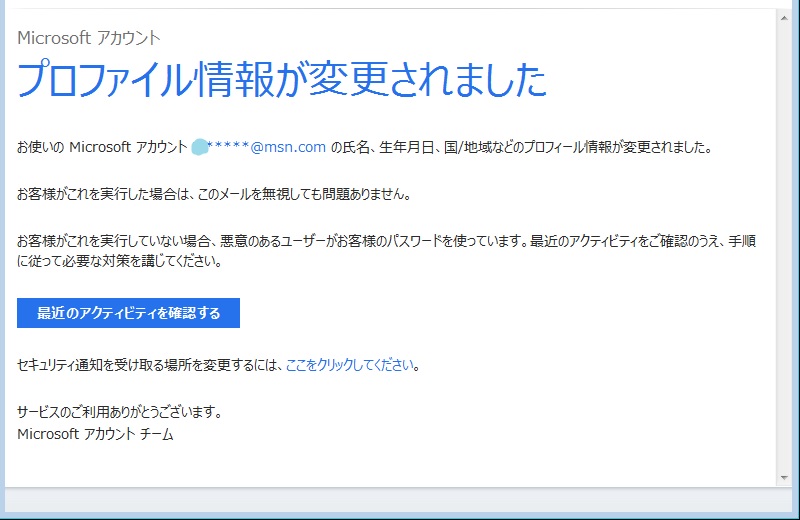
Task: Click the scrollbar up arrow
Action: click(x=784, y=18)
